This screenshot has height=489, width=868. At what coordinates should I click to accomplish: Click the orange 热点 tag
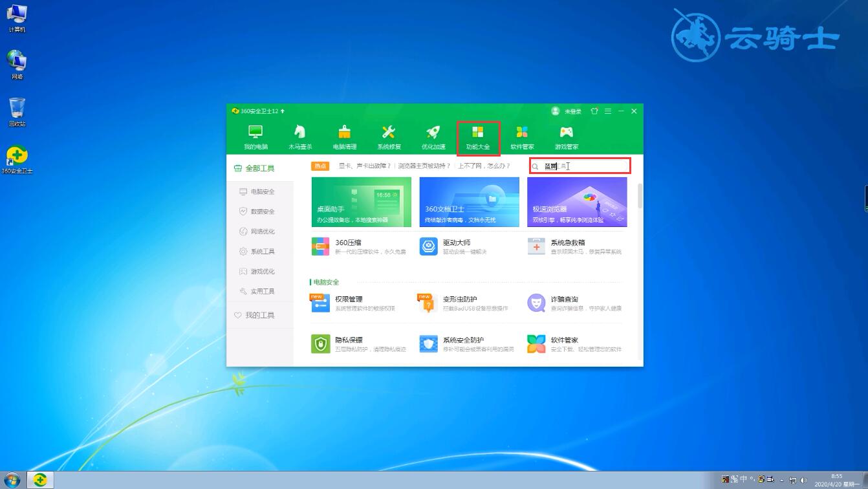[320, 166]
